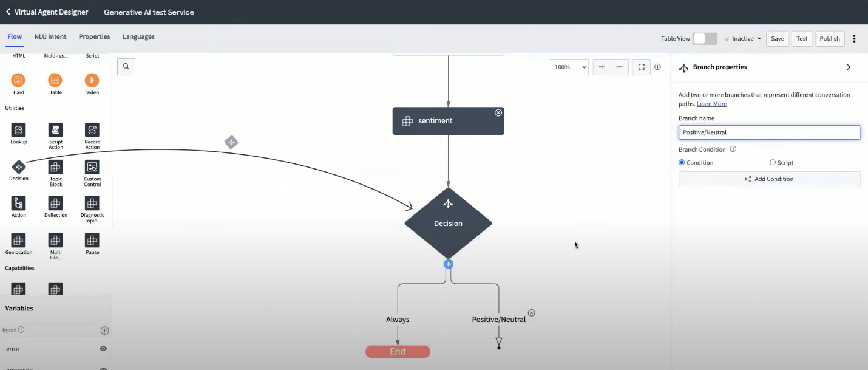Zoom out with the minus button

coord(619,67)
